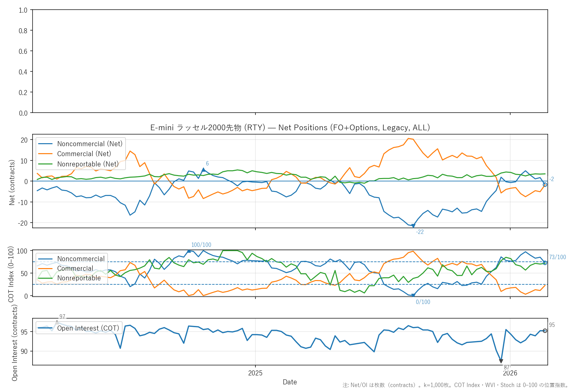Viewport: 574px width, 392px height.
Task: Click the Nonreportable label in COT Index legend
Action: (79, 278)
